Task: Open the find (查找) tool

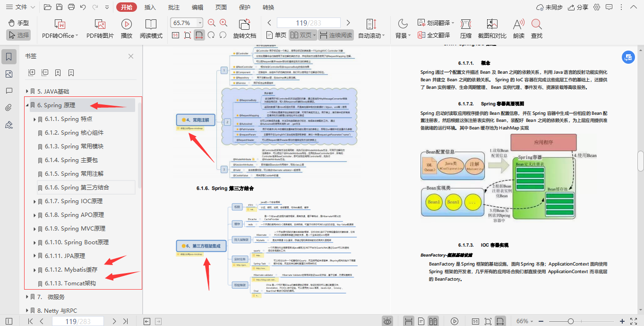Action: pos(537,29)
